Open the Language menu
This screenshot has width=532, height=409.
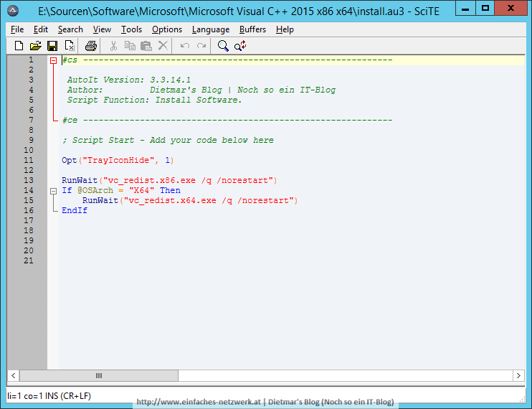coord(211,29)
